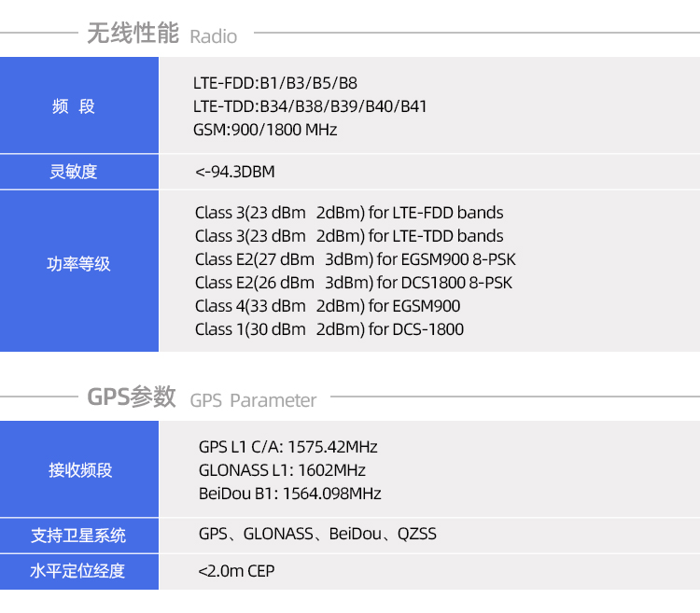Viewport: 700px width, 613px height.
Task: Click the GPS参数 section heading
Action: (x=132, y=397)
